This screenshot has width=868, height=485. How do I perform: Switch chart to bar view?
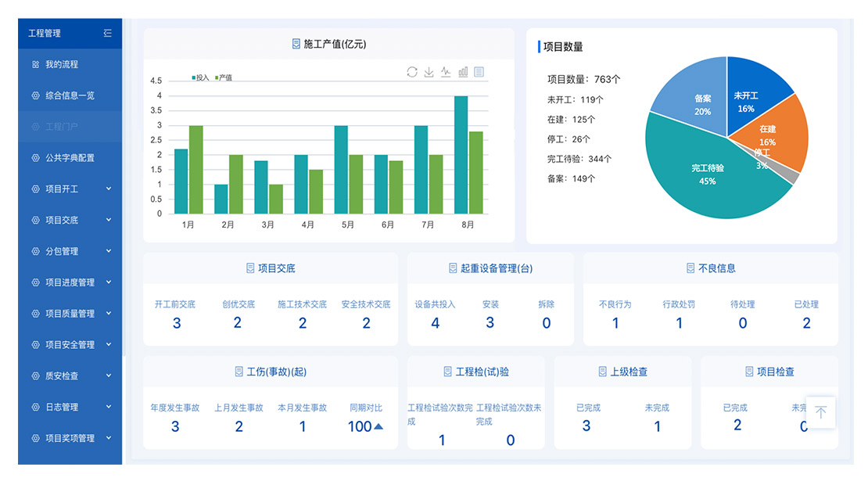463,72
